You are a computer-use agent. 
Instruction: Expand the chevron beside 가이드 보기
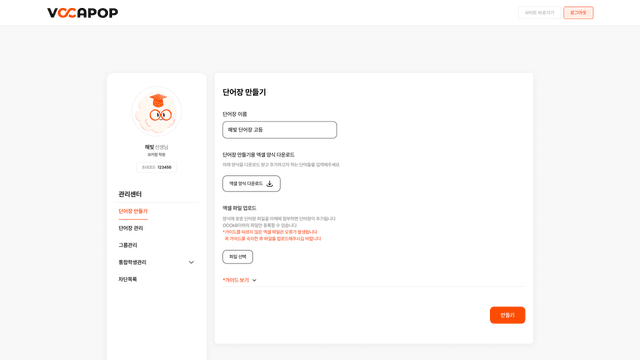(x=254, y=280)
